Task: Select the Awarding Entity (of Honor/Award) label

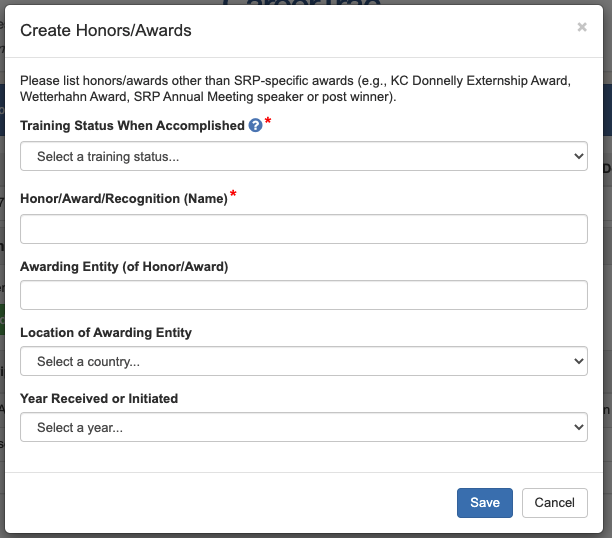Action: click(124, 266)
